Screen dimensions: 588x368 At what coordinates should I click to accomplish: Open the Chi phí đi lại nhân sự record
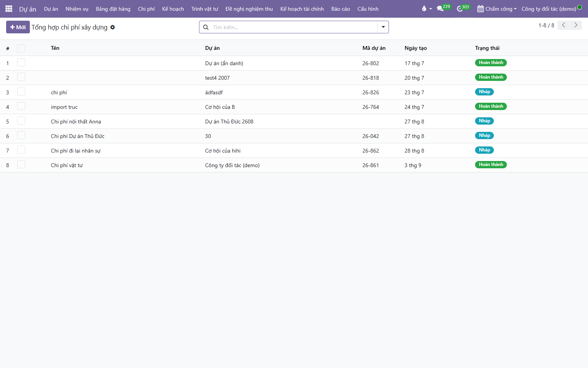76,151
